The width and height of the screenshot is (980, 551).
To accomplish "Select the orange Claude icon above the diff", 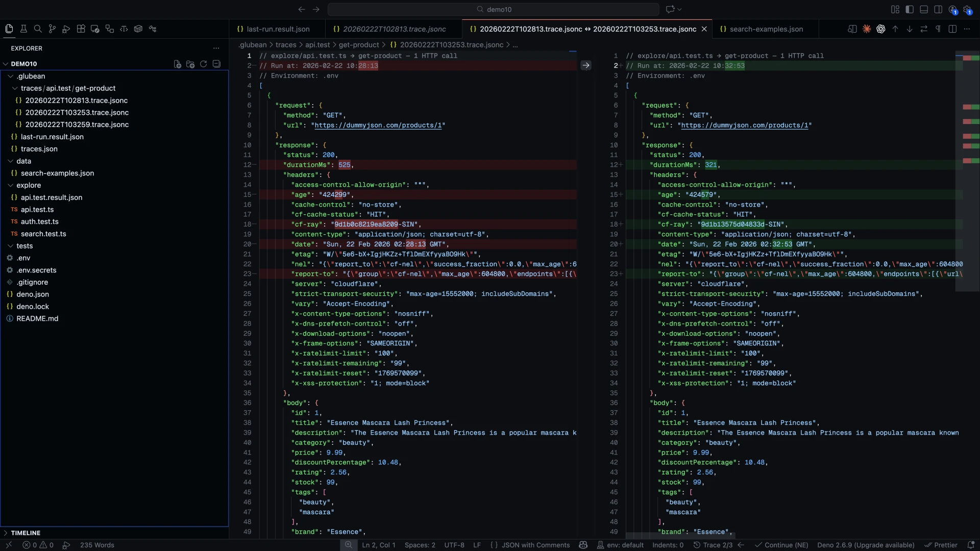I will (x=867, y=29).
